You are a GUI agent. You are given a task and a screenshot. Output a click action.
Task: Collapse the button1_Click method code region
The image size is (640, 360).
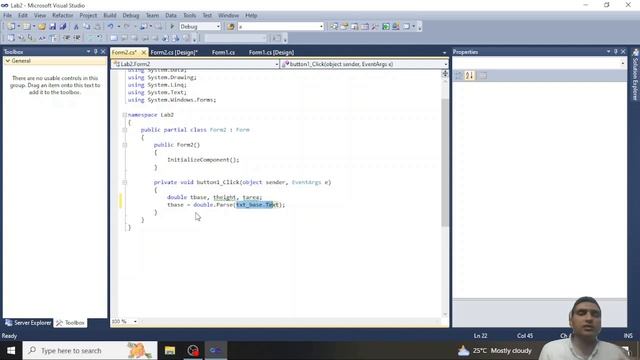point(124,182)
